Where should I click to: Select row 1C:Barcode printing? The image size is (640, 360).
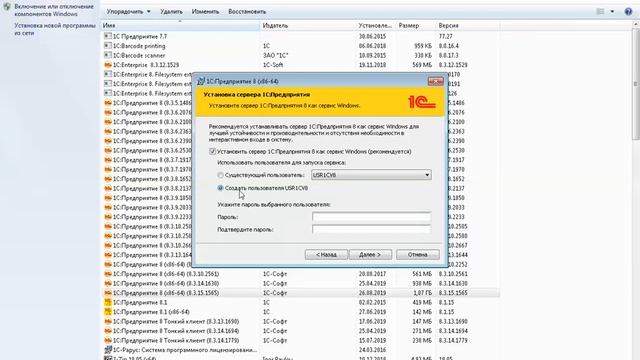pyautogui.click(x=300, y=46)
